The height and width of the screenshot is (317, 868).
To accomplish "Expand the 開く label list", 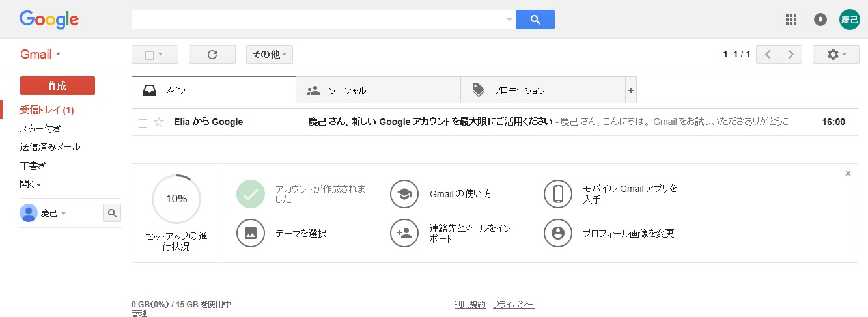I will [31, 184].
